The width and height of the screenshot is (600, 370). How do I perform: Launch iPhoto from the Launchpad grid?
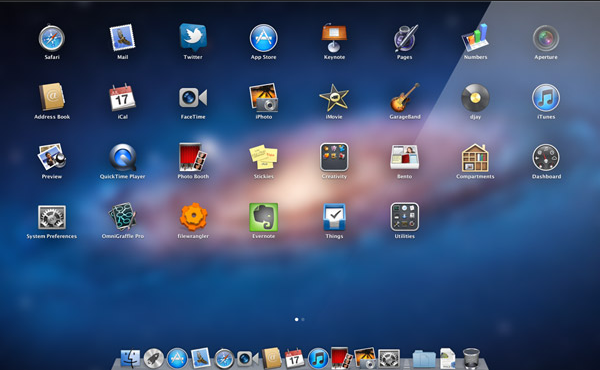[264, 98]
